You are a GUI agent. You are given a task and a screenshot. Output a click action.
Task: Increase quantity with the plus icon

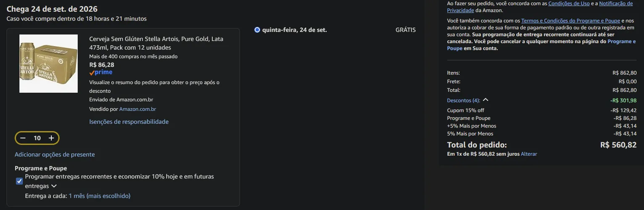[x=51, y=138]
